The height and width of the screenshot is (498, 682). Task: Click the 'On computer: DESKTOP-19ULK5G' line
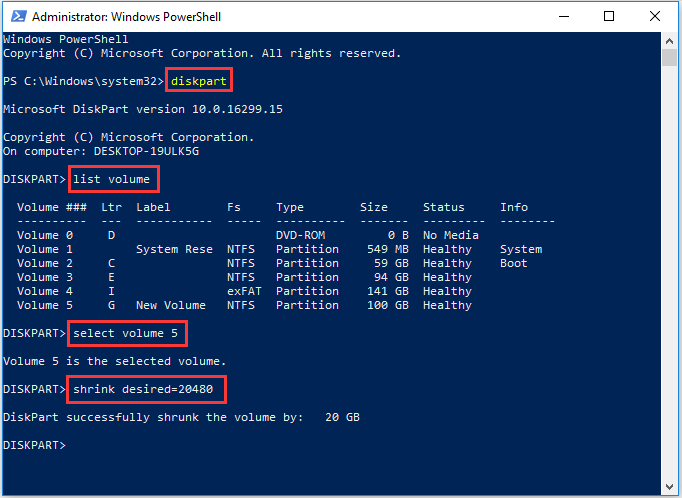(x=101, y=151)
